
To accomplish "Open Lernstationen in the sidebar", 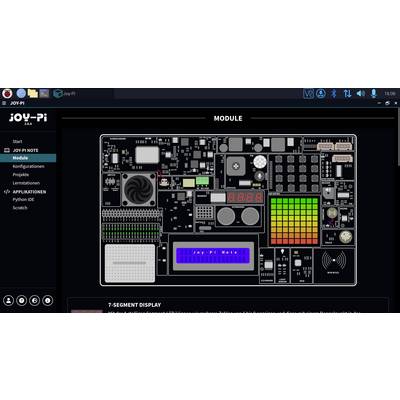I will coord(26,183).
